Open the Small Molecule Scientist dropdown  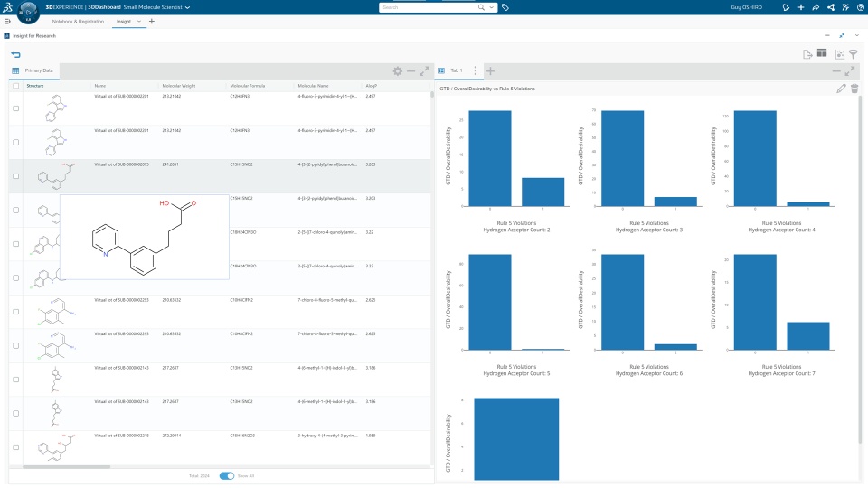(187, 8)
